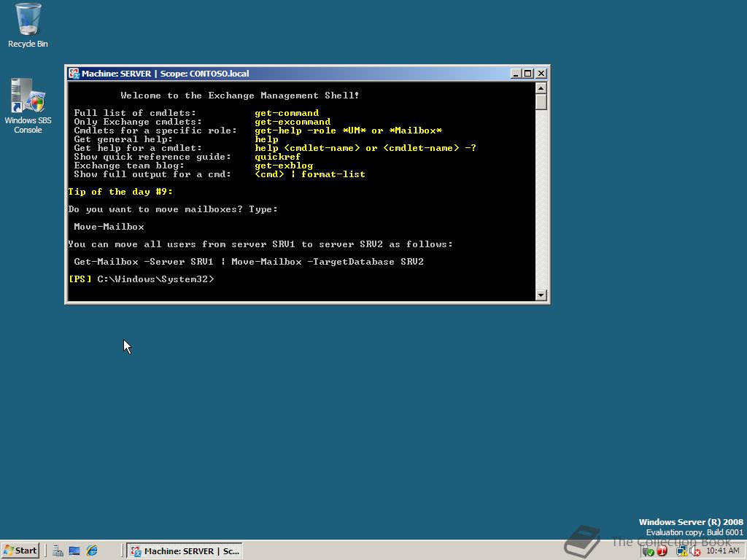Click 'Welcome to the Exchange Management Shell!' line

coord(239,96)
